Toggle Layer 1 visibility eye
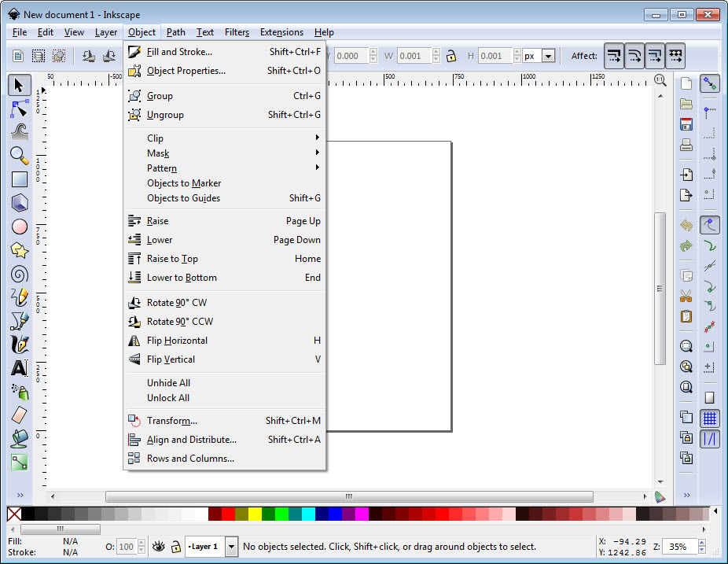Screen dimensions: 728x564 coord(159,547)
